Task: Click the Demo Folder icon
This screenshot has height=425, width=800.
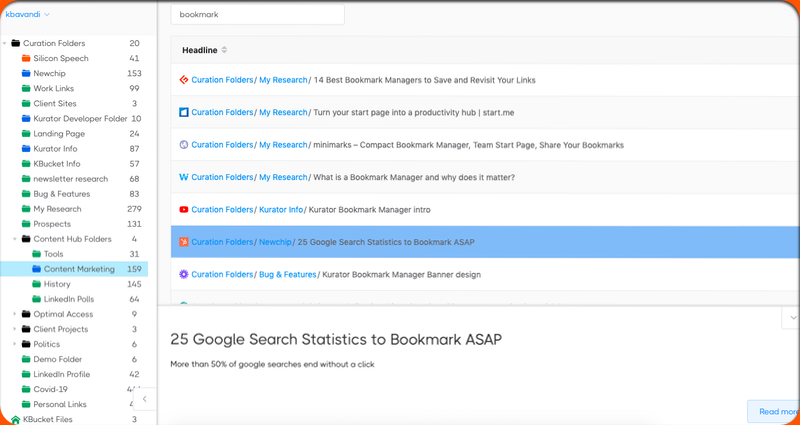Action: pos(26,359)
